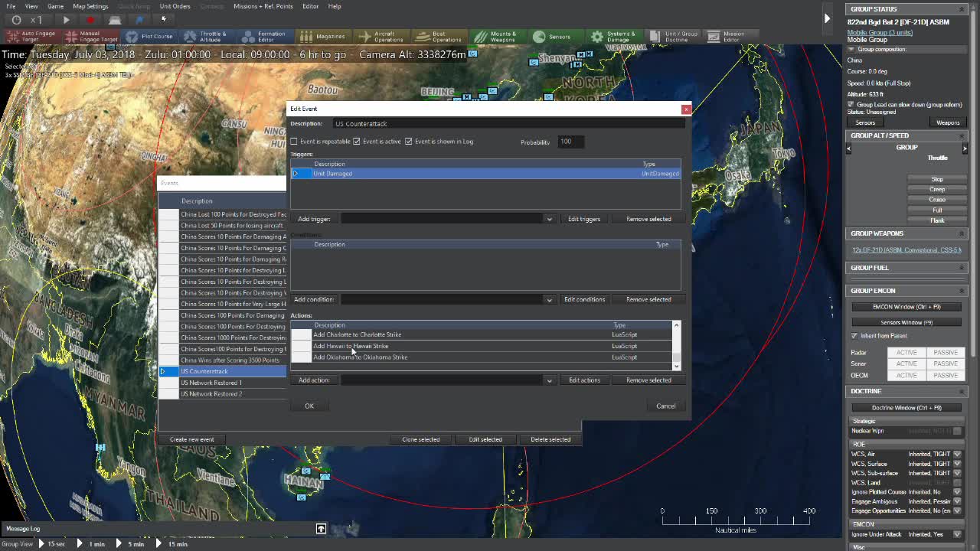The width and height of the screenshot is (980, 551).
Task: Toggle 'Event is repeatable' checkbox
Action: coord(294,142)
